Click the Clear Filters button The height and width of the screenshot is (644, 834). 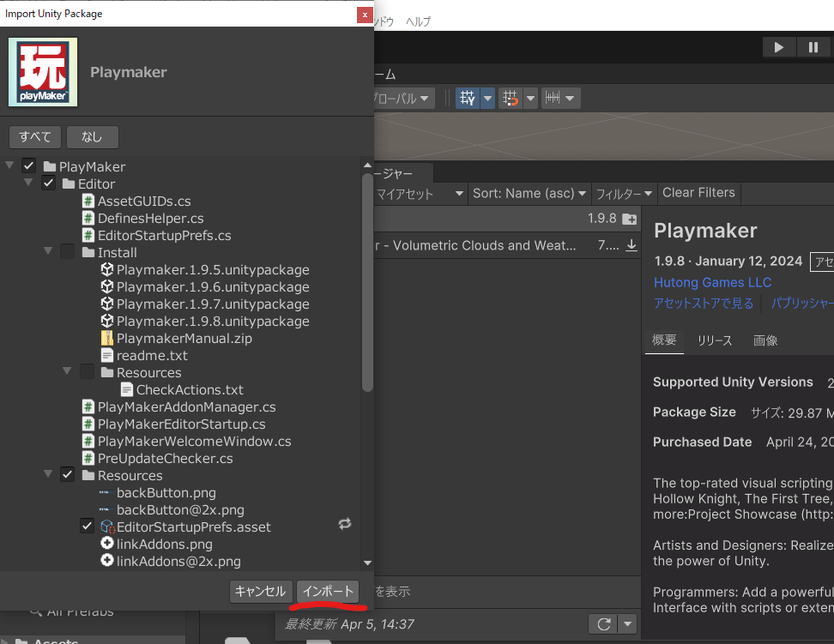point(698,192)
